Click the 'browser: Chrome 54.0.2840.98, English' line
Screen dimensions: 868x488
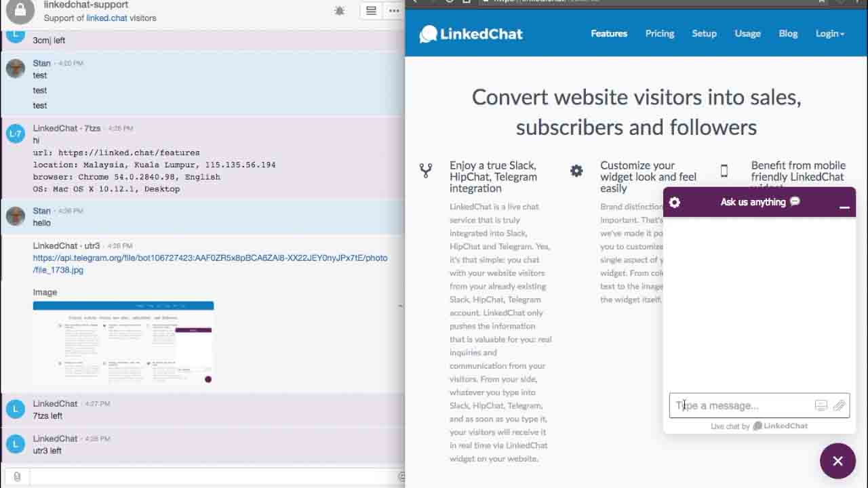127,177
